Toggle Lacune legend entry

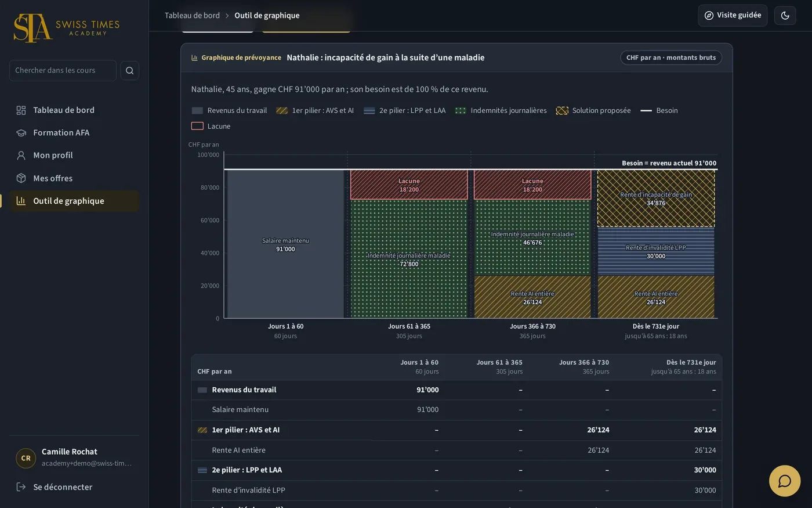tap(211, 126)
